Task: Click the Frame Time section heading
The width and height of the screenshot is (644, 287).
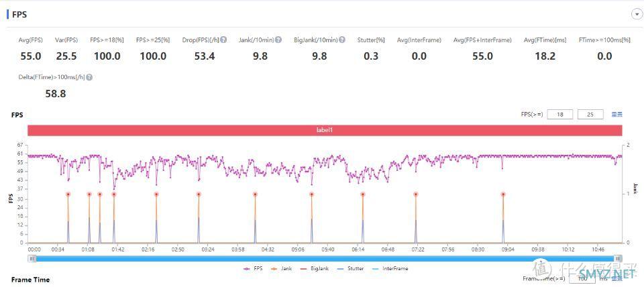Action: click(x=30, y=280)
